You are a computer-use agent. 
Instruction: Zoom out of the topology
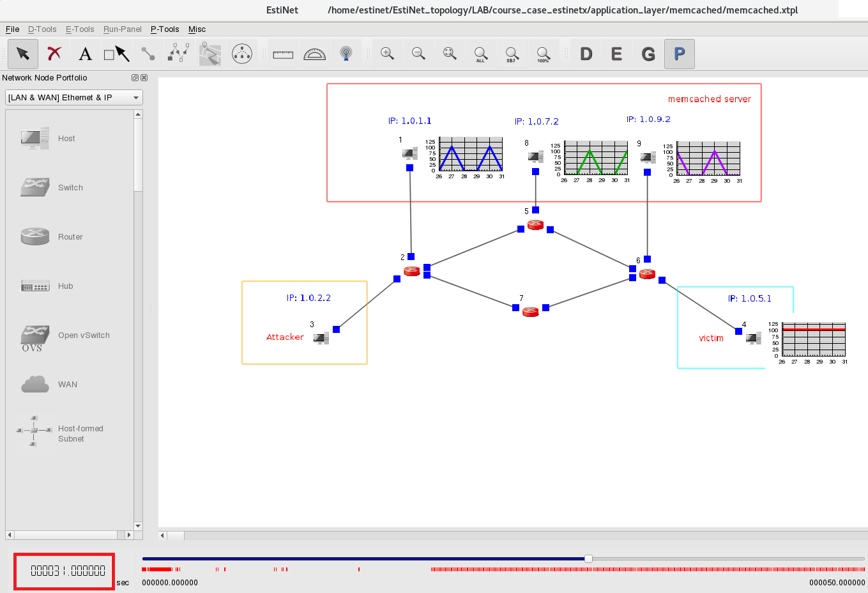[418, 54]
